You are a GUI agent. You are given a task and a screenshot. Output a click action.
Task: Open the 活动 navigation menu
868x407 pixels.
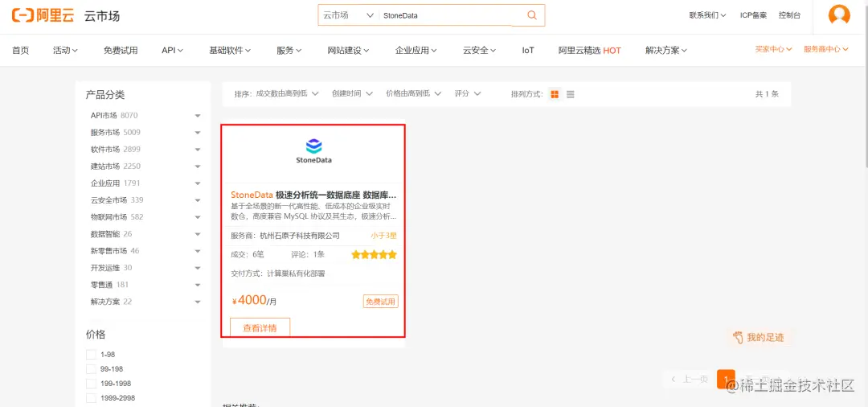click(x=65, y=51)
